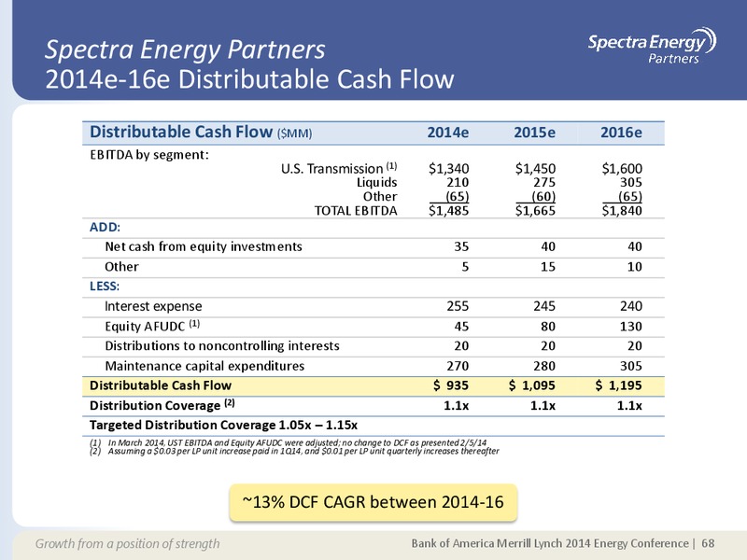The width and height of the screenshot is (747, 560).
Task: Select Interest expense 2016e value 240
Action: (x=631, y=306)
